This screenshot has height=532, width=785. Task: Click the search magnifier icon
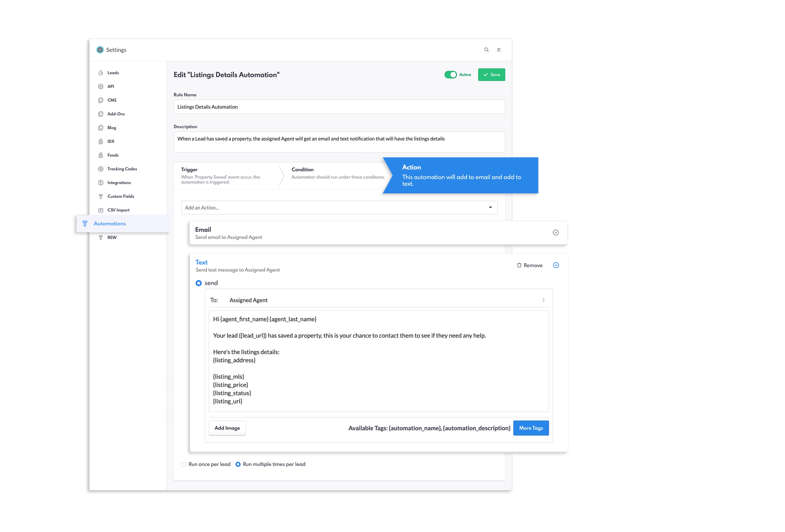(486, 50)
